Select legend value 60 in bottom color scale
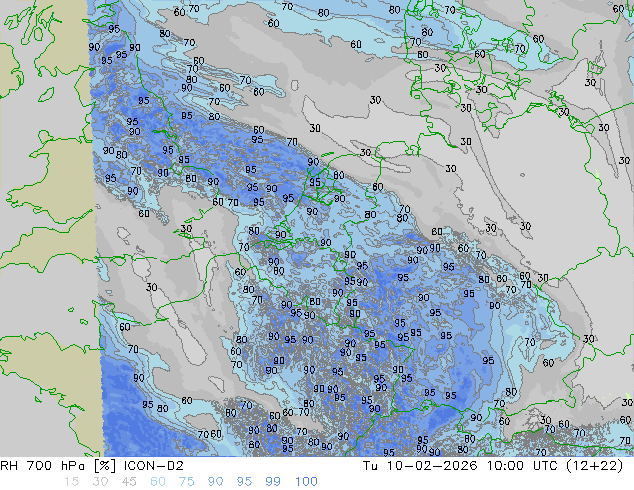This screenshot has height=490, width=634. click(x=158, y=482)
